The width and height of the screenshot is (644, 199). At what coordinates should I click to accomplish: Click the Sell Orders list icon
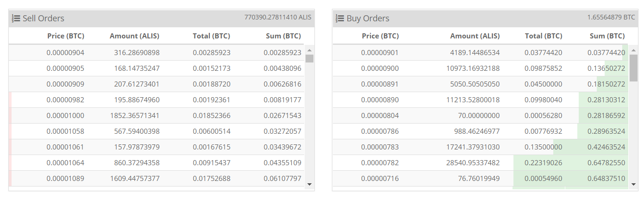click(16, 19)
